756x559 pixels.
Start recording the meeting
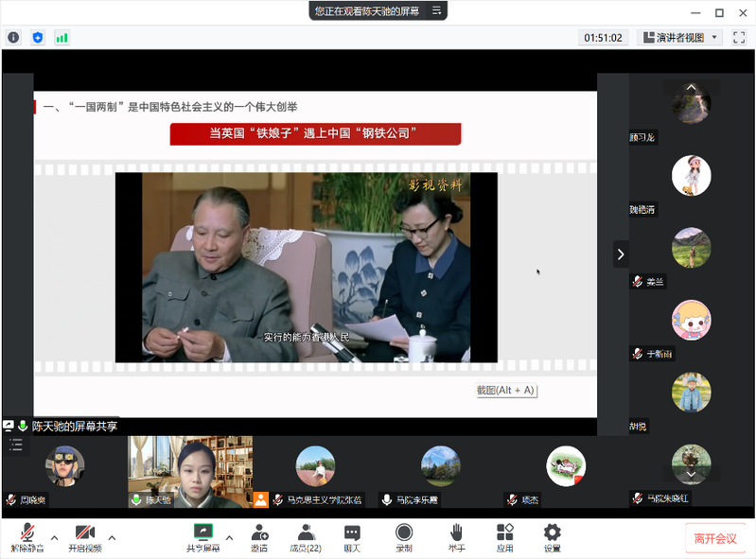(x=404, y=537)
